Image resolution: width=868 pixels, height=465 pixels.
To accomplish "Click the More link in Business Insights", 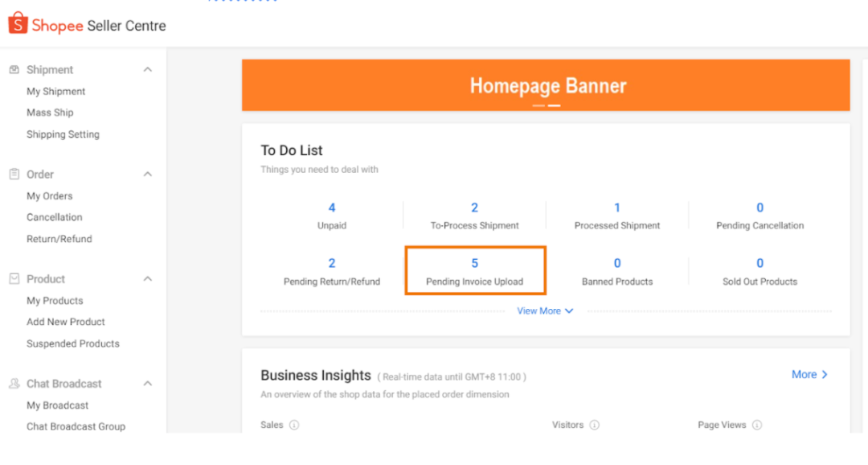I will point(809,374).
